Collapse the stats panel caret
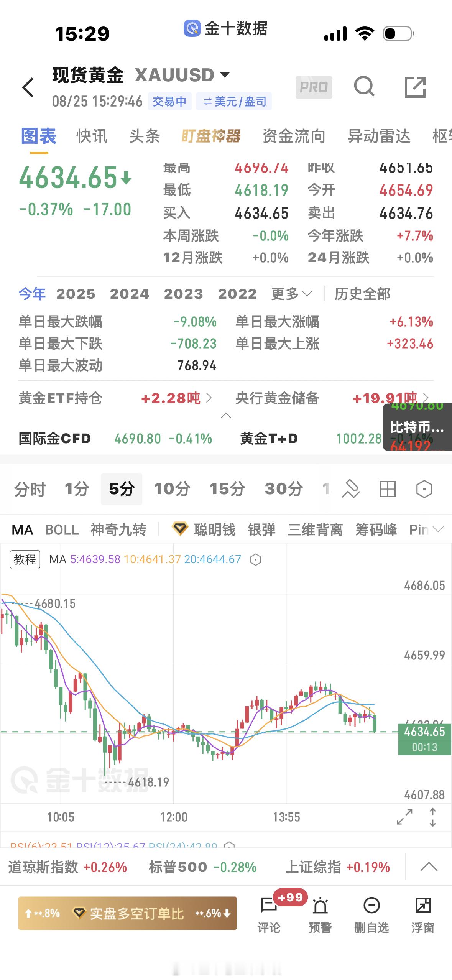Viewport: 452px width, 980px height. coord(226,416)
